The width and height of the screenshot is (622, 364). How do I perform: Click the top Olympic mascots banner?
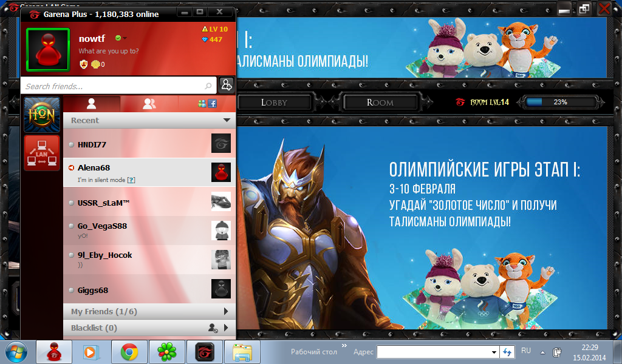tap(422, 47)
